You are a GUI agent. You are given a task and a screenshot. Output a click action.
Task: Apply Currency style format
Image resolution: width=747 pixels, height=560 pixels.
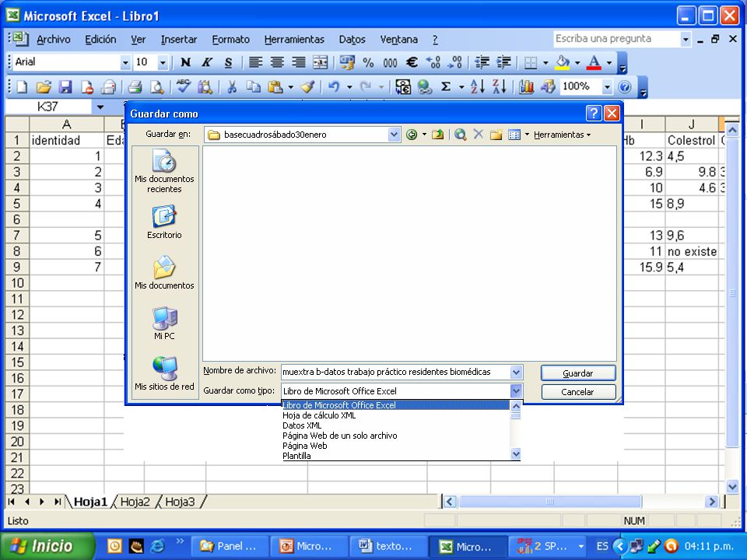347,62
